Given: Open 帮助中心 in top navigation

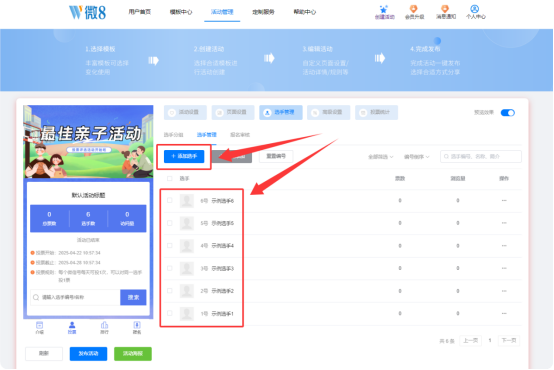Looking at the screenshot, I should (x=305, y=12).
